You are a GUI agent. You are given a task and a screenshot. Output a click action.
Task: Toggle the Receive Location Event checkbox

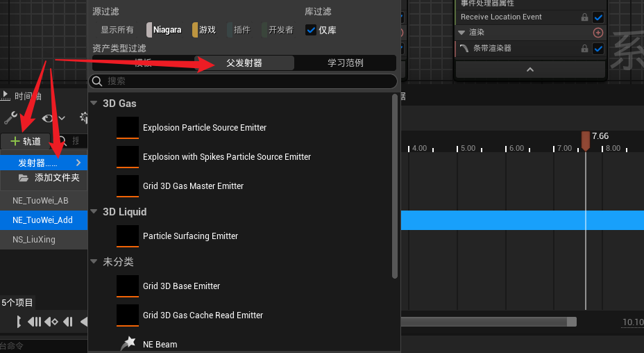[x=598, y=17]
